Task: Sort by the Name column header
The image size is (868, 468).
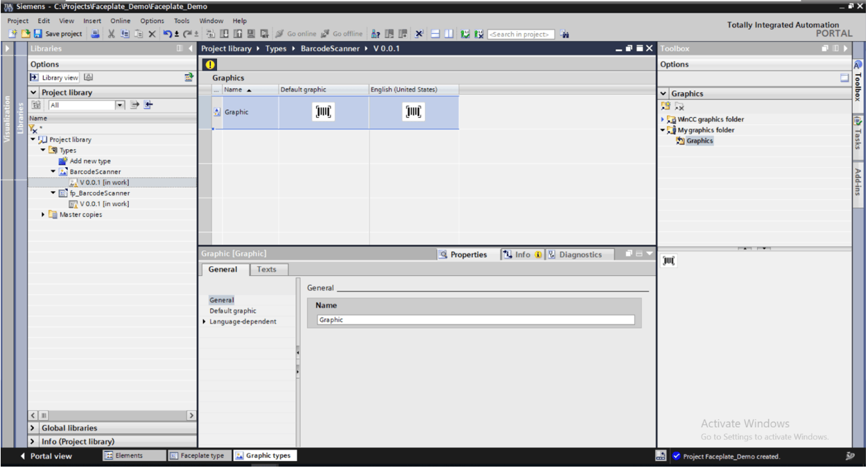Action: coord(250,89)
